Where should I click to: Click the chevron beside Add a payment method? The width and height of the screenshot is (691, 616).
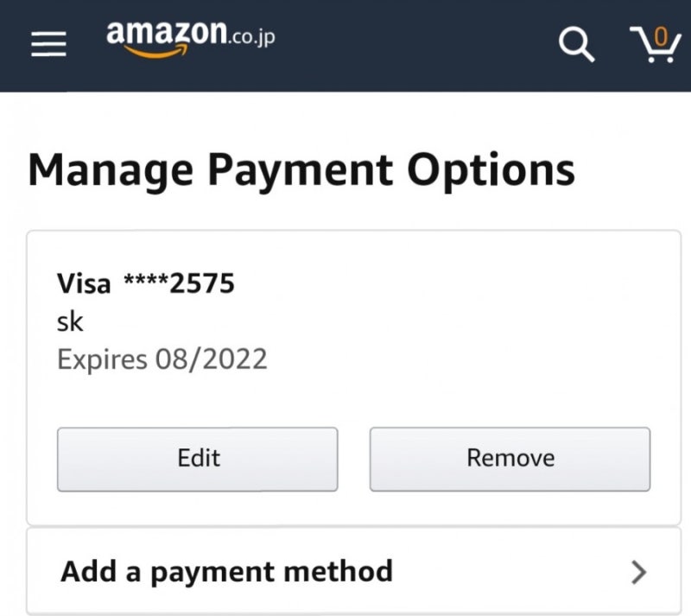click(639, 571)
